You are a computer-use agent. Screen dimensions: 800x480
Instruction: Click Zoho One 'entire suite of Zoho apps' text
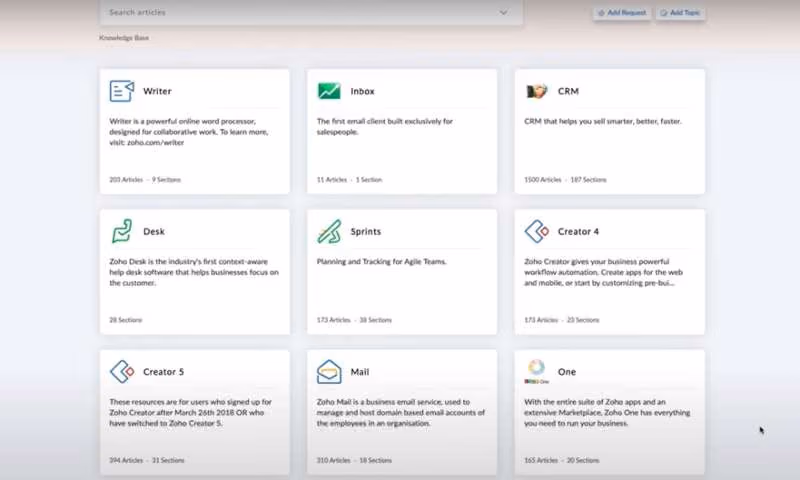click(607, 413)
